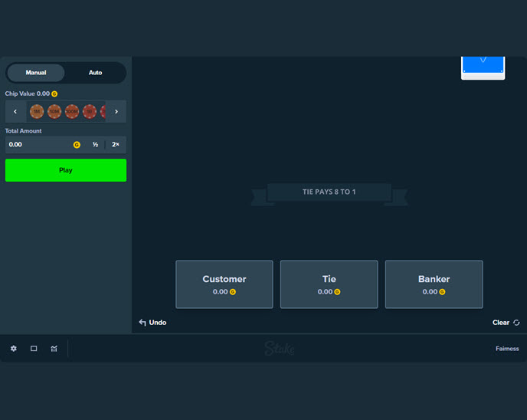Open live stats chart icon

54,349
